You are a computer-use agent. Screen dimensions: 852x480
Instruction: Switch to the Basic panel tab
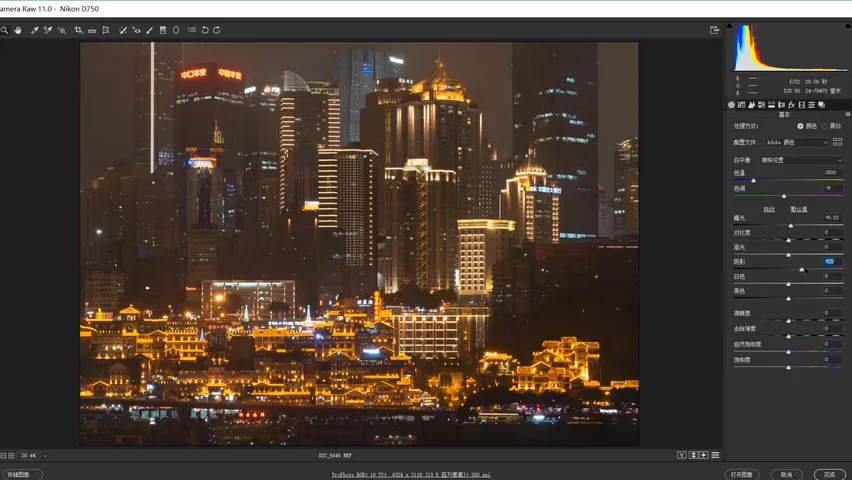point(731,105)
